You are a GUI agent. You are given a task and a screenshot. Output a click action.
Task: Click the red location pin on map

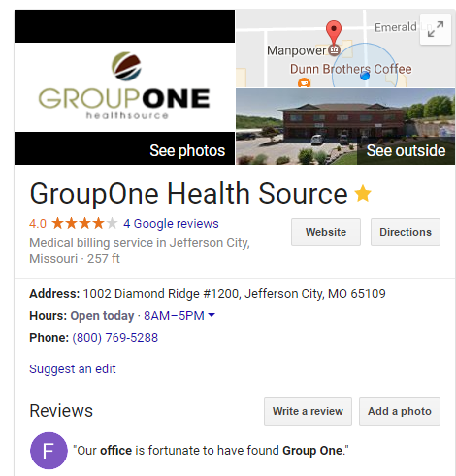click(x=334, y=32)
